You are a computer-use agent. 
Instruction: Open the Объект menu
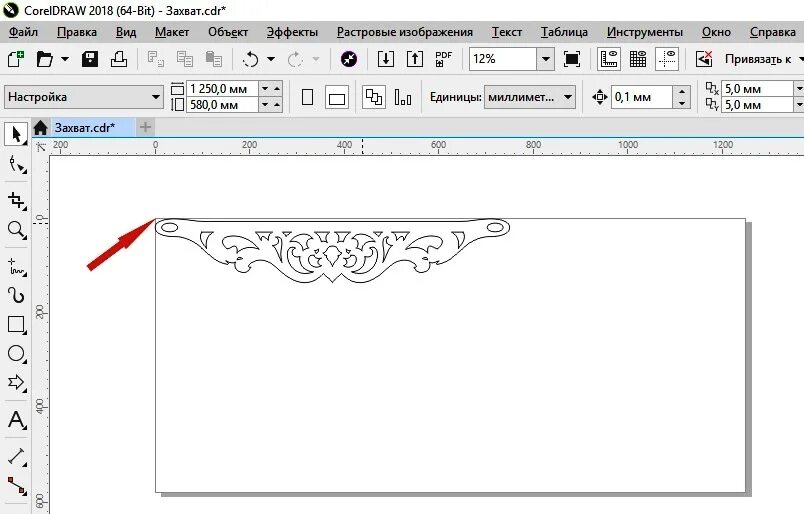[228, 32]
